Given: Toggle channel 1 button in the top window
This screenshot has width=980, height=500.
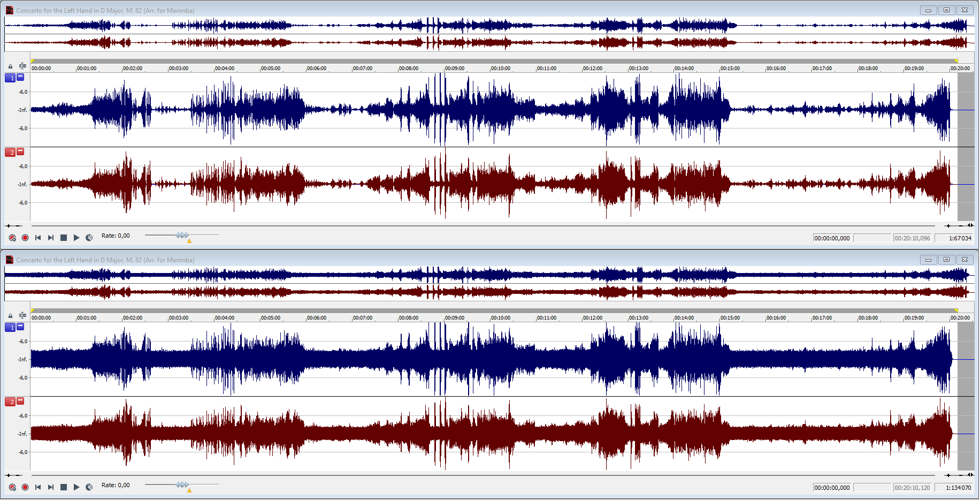Looking at the screenshot, I should (x=10, y=78).
